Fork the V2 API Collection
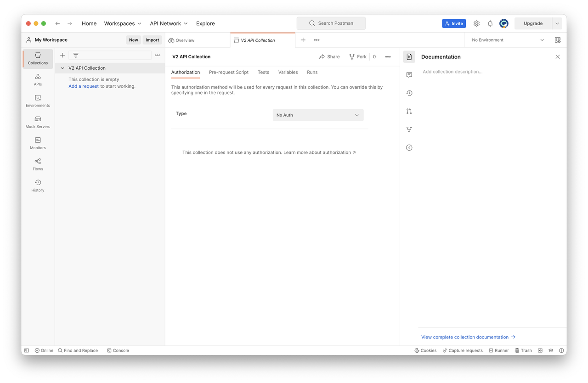Screen dimensions: 588x383 [358, 56]
